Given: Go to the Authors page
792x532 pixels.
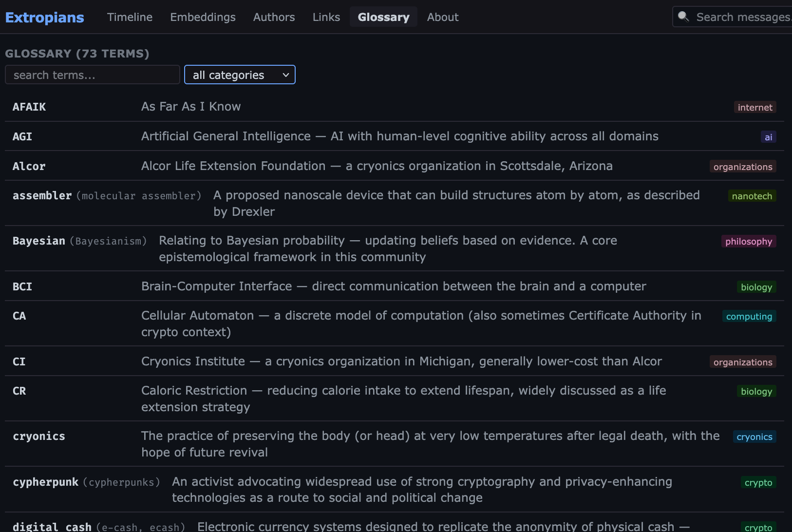Looking at the screenshot, I should 274,17.
